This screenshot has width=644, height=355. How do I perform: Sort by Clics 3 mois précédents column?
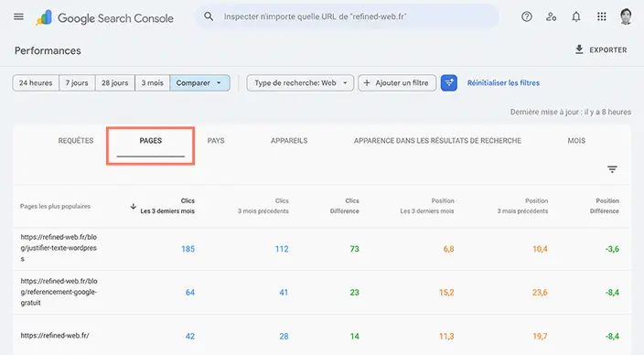coord(263,206)
